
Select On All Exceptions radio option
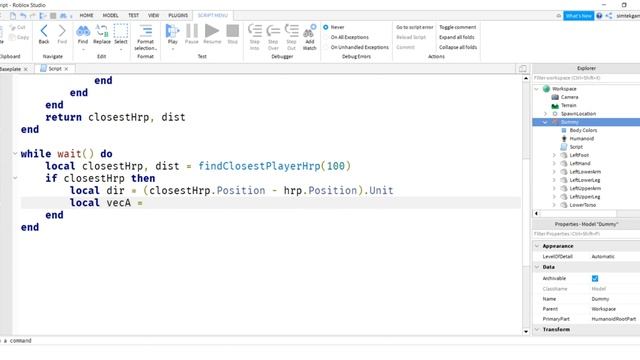click(326, 37)
